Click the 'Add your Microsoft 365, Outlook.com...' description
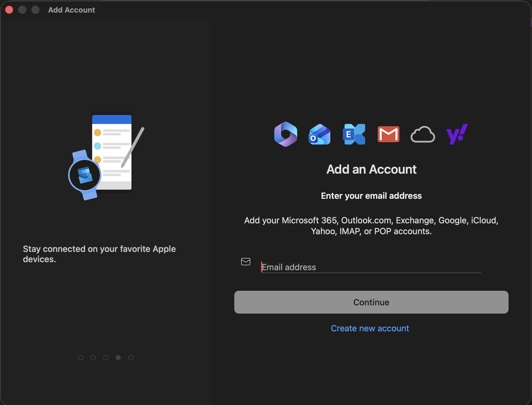Viewport: 532px width, 405px height. click(371, 226)
